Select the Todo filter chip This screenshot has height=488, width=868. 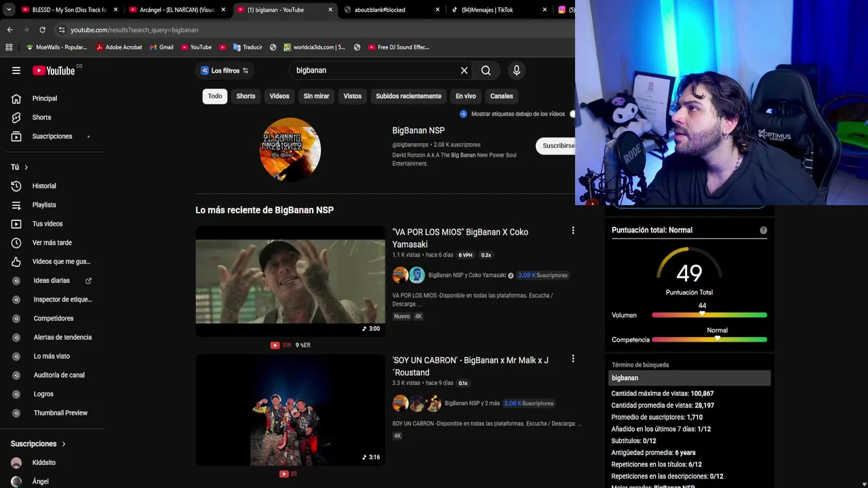click(x=215, y=96)
